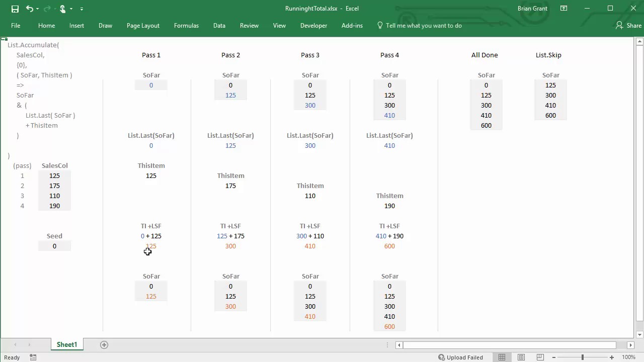The height and width of the screenshot is (362, 644).
Task: Select the Sheet1 worksheet tab
Action: [67, 344]
